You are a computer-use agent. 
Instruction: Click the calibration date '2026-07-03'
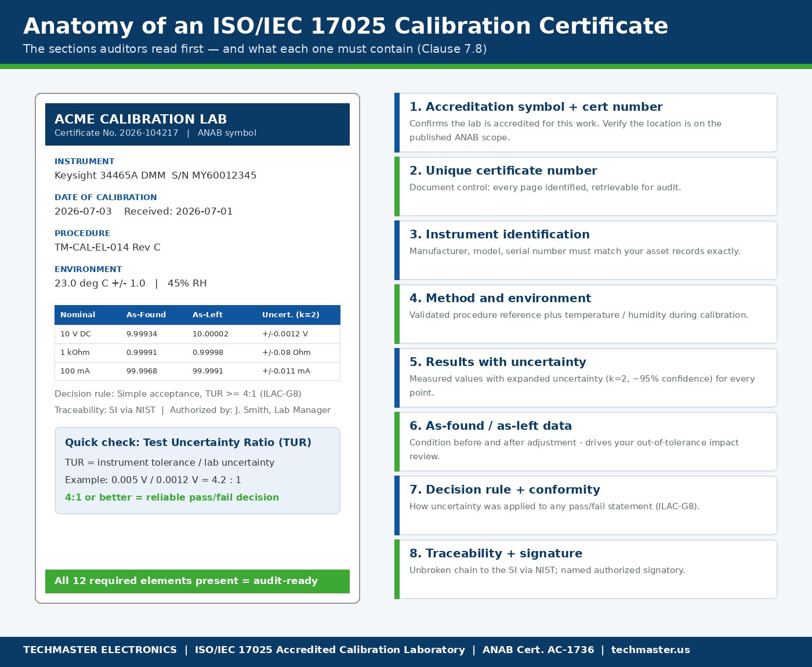click(x=83, y=211)
